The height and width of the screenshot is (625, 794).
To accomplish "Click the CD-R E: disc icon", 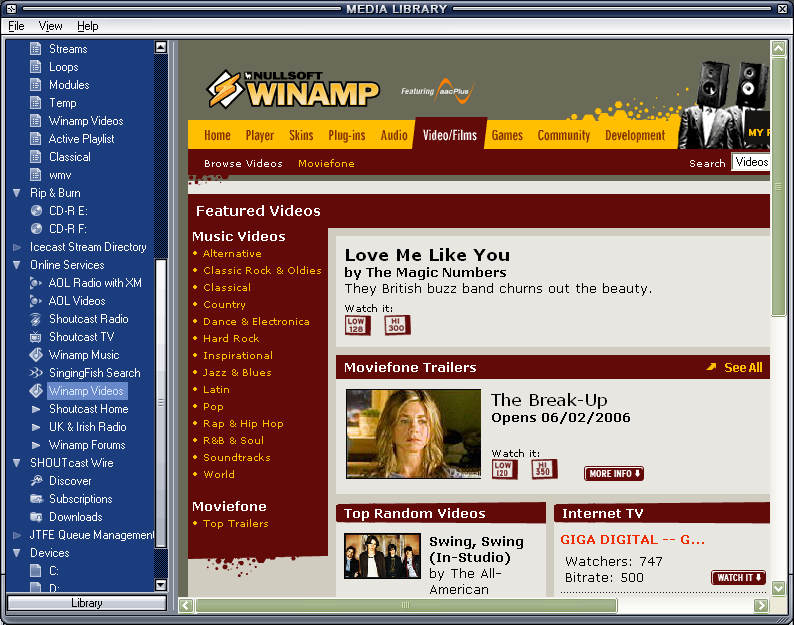I will pyautogui.click(x=36, y=211).
